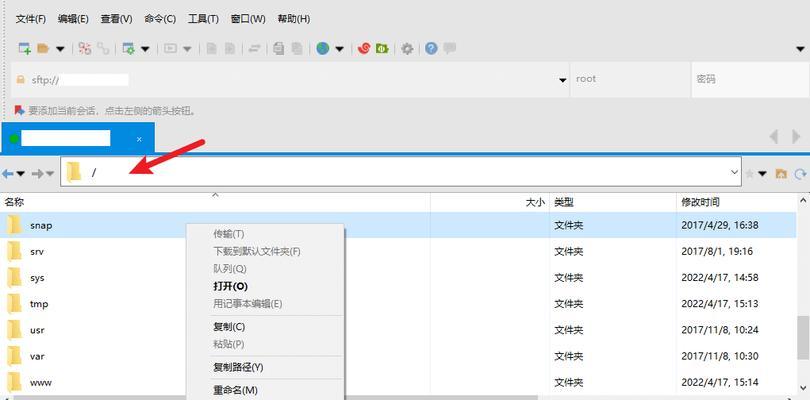The image size is (810, 400).
Task: Expand the Open Session dropdown arrow
Action: pos(60,49)
